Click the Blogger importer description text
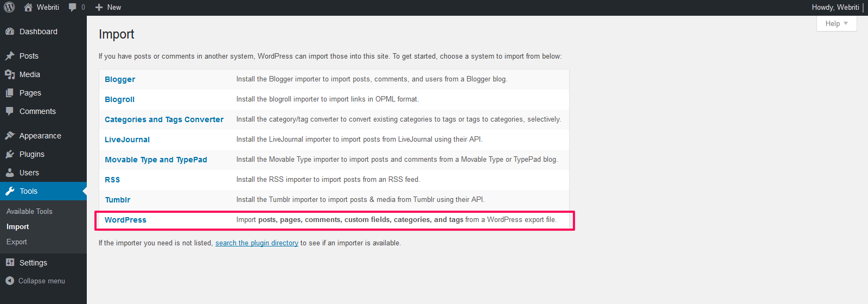This screenshot has width=868, height=304. (x=372, y=79)
